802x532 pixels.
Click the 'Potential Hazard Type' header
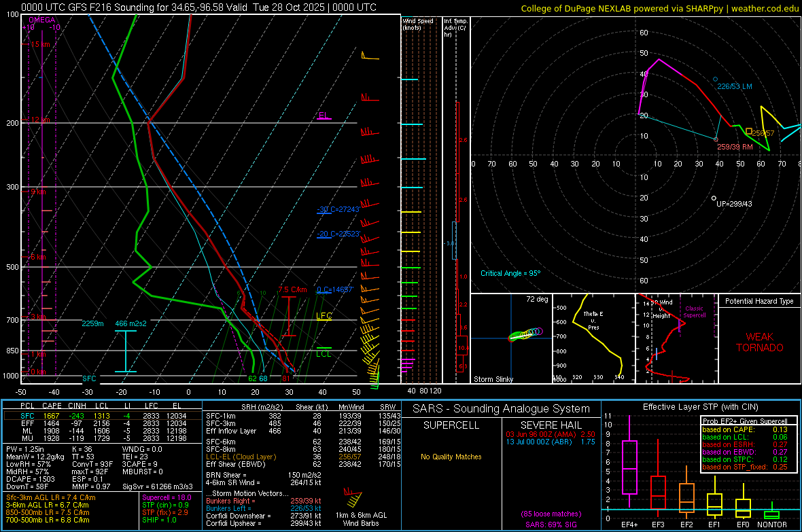(759, 301)
